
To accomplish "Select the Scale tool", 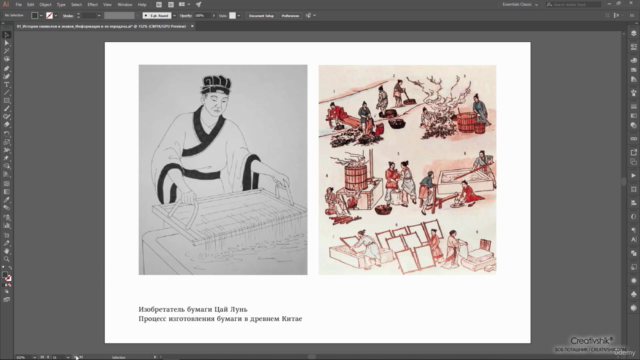I will [7, 142].
